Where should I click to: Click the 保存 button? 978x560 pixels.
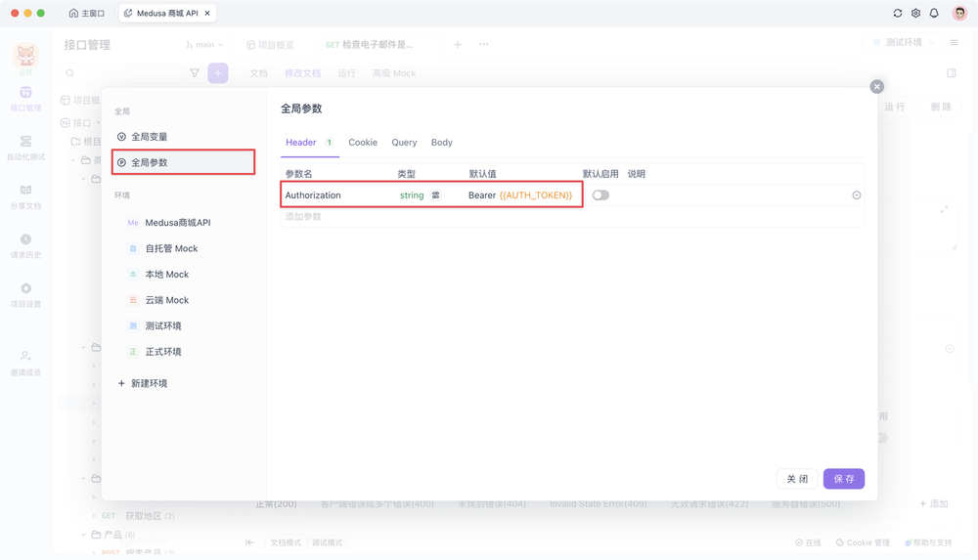tap(843, 479)
